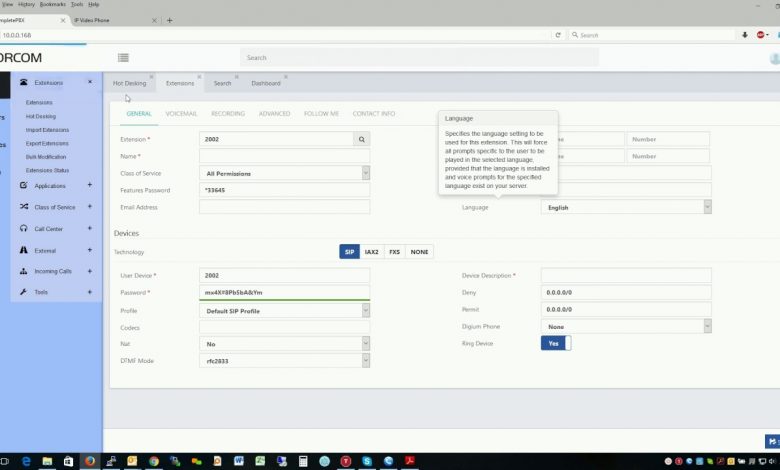The width and height of the screenshot is (780, 470).
Task: Click into the Name input field
Action: tap(284, 156)
